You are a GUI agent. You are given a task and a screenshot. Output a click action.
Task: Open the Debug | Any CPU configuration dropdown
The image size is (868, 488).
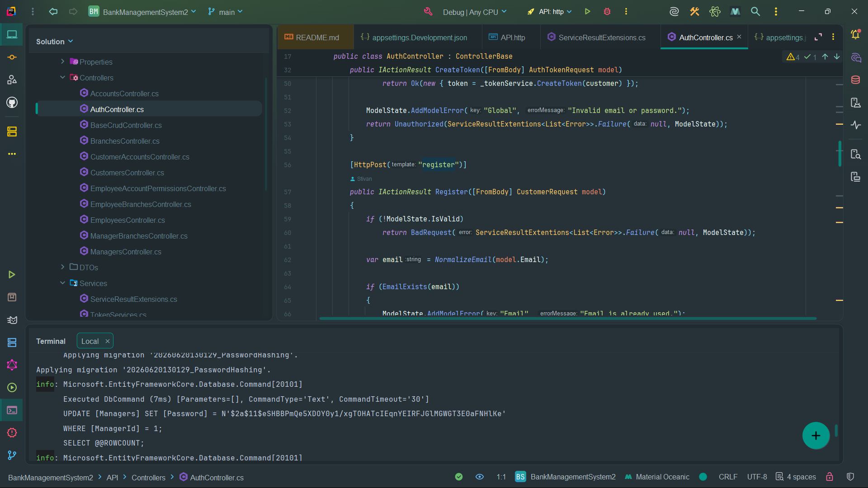475,12
